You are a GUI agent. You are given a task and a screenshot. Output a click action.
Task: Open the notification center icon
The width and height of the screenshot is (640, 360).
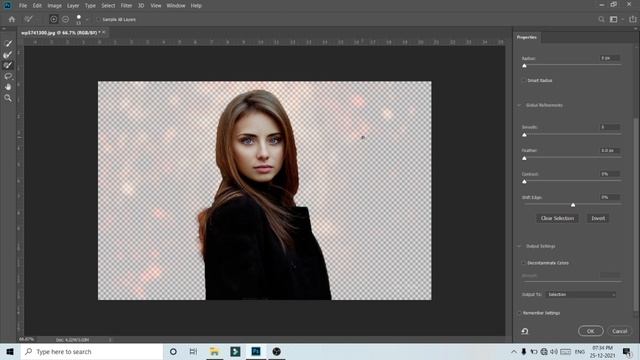coord(627,351)
